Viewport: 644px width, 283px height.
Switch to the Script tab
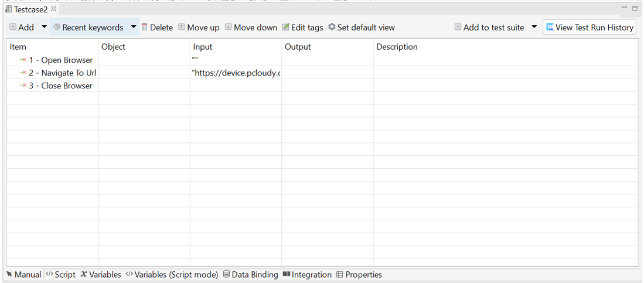pyautogui.click(x=61, y=274)
